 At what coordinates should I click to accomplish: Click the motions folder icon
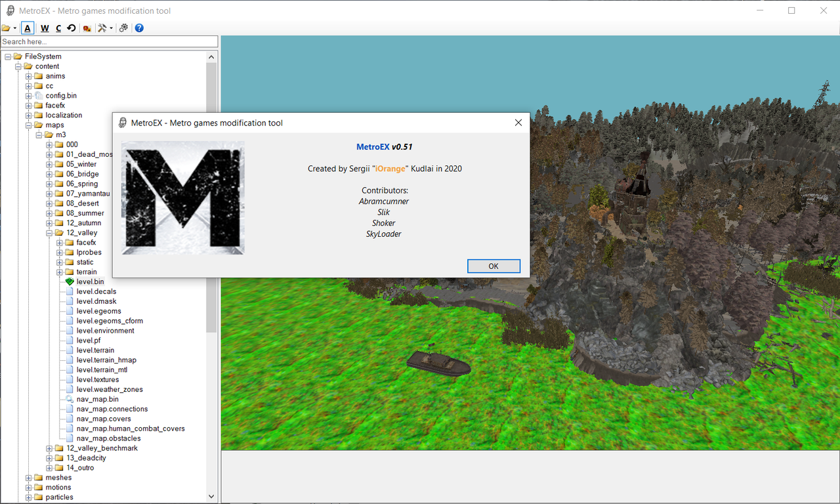click(x=39, y=488)
